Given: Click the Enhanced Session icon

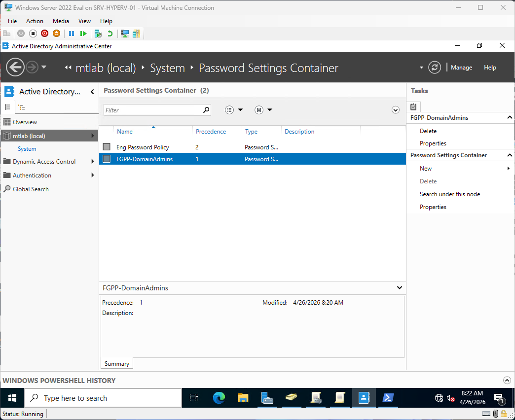Looking at the screenshot, I should [x=125, y=34].
